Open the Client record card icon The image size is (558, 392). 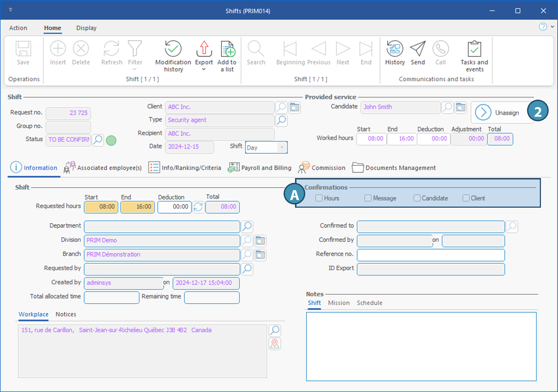point(294,107)
